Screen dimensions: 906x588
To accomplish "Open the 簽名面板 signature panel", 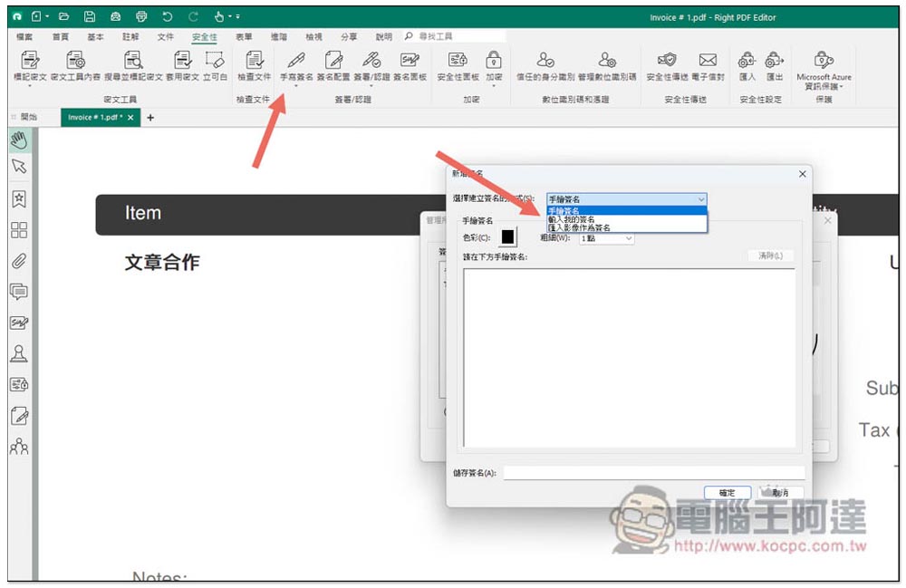I will tap(410, 62).
